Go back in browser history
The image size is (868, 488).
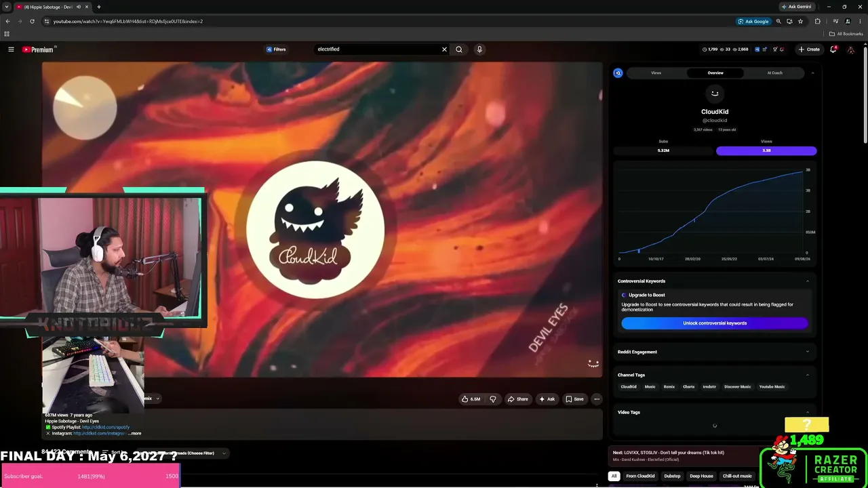(7, 21)
